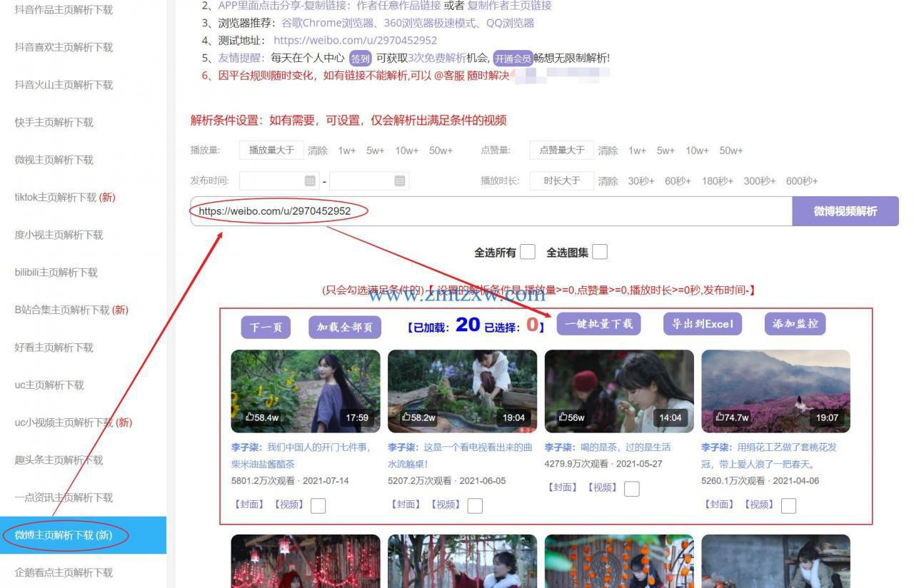
Task: Clear the 播放时长 filter with 清除
Action: tap(608, 181)
